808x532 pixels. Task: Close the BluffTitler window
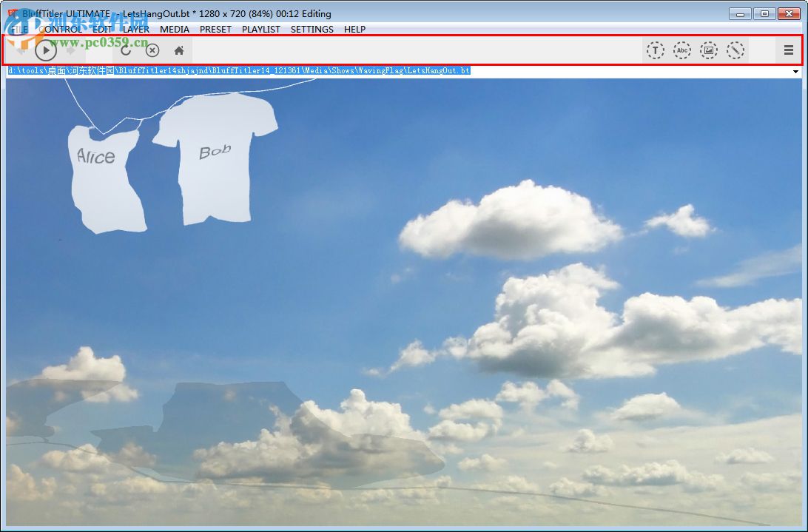tap(789, 14)
